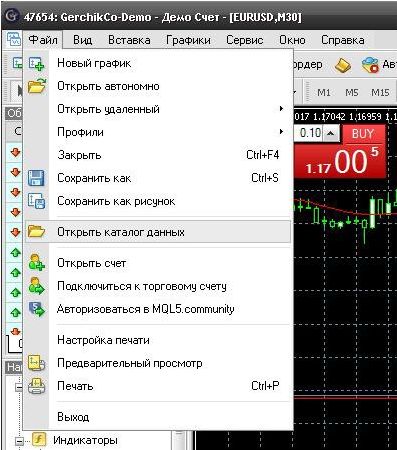Image resolution: width=397 pixels, height=450 pixels.
Task: Expand the Профили submenu arrow
Action: (x=282, y=132)
